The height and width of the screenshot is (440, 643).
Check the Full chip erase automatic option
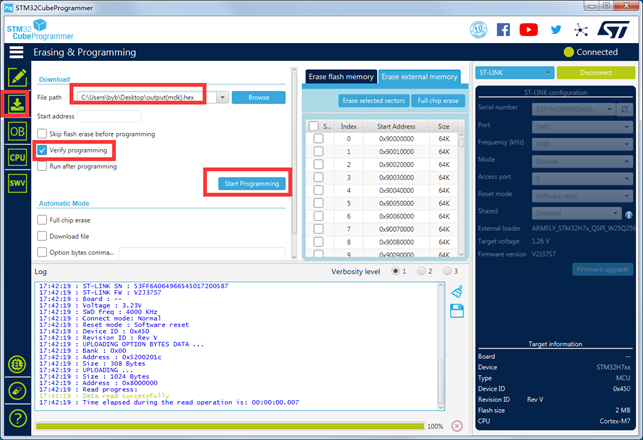[42, 220]
